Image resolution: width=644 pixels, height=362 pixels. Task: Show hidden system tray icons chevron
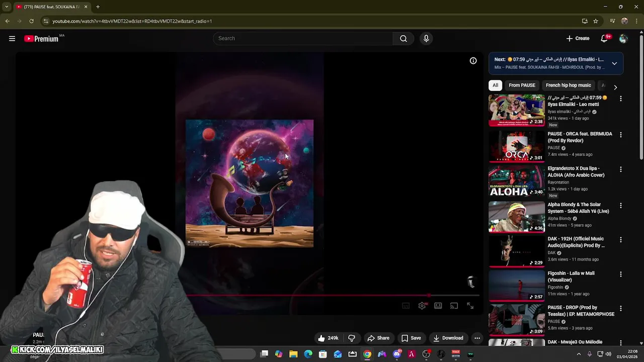tap(579, 354)
